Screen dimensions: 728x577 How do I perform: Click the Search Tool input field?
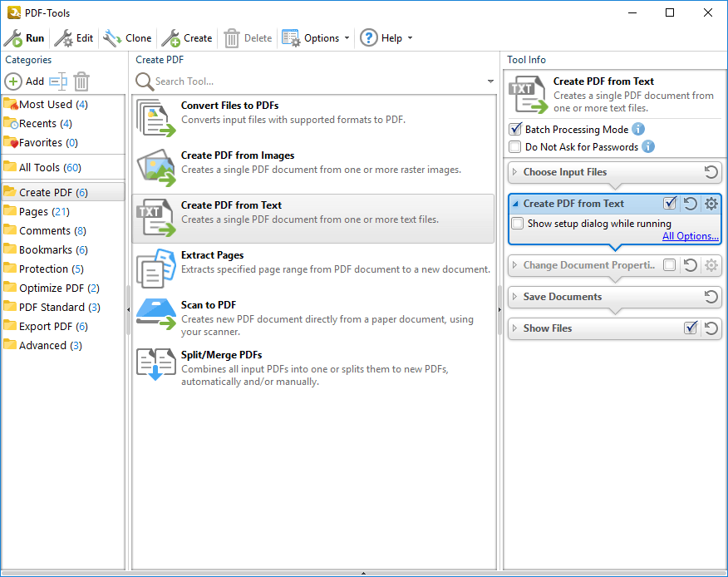tap(318, 81)
